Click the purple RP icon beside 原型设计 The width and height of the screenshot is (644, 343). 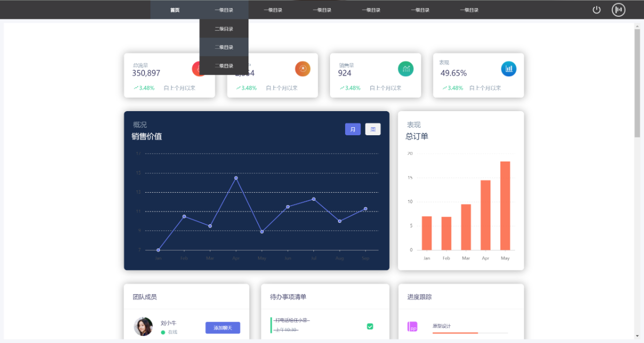[413, 326]
